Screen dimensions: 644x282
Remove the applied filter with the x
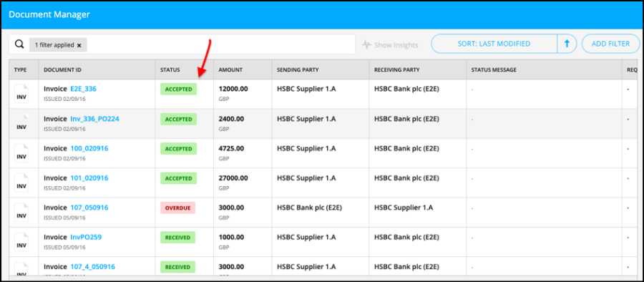pos(79,45)
